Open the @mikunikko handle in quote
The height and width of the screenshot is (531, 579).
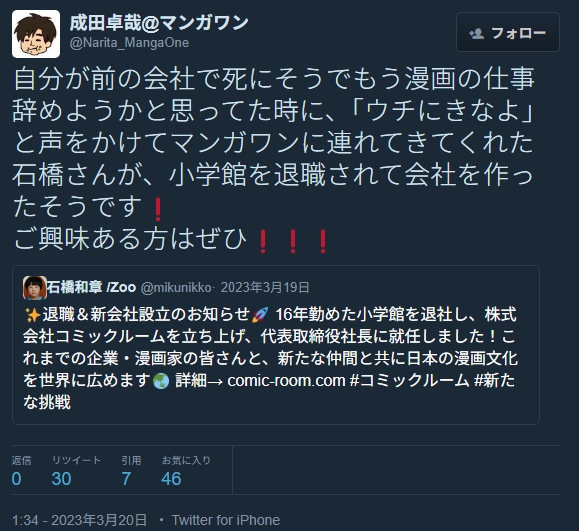pos(176,288)
